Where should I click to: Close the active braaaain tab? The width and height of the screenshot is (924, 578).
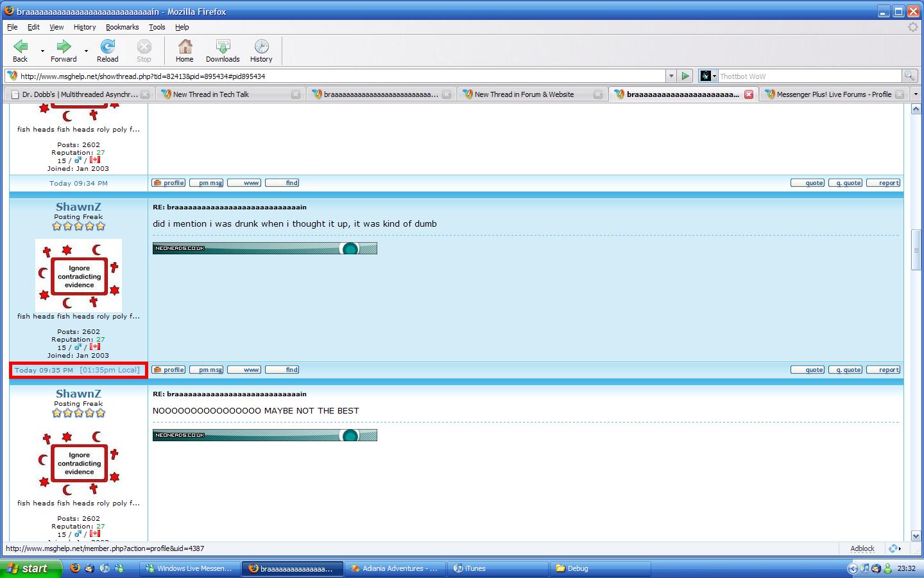tap(748, 94)
